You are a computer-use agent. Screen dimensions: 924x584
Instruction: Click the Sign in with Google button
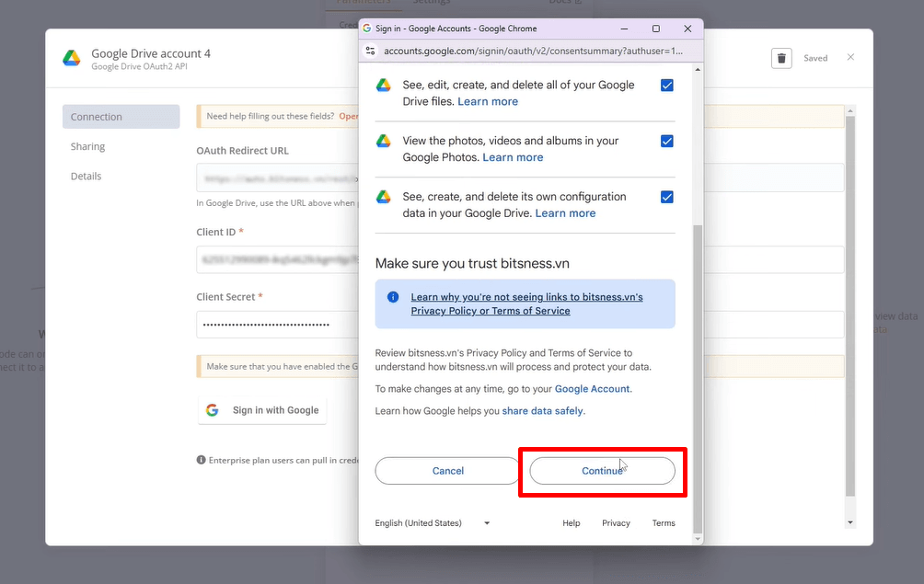coord(262,410)
